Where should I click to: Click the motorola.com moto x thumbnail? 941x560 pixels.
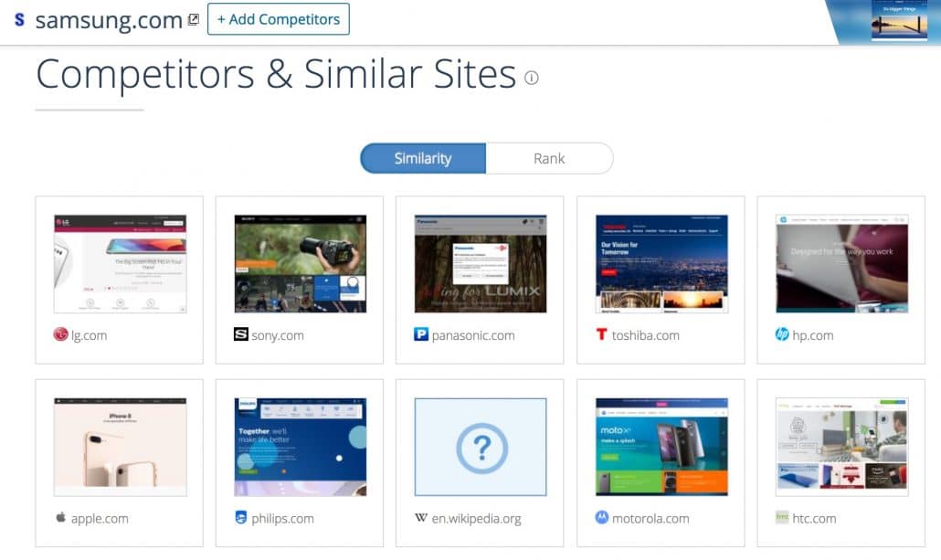[x=661, y=447]
